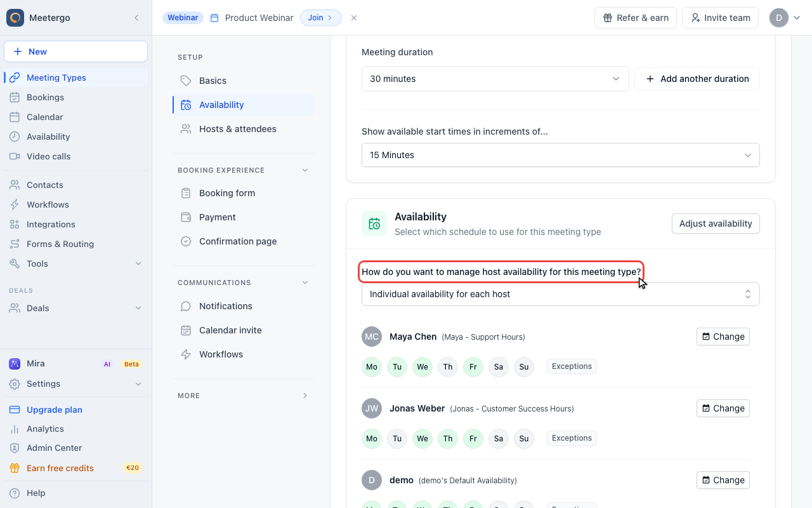The height and width of the screenshot is (508, 812).
Task: Open Contacts in the sidebar
Action: [76, 185]
